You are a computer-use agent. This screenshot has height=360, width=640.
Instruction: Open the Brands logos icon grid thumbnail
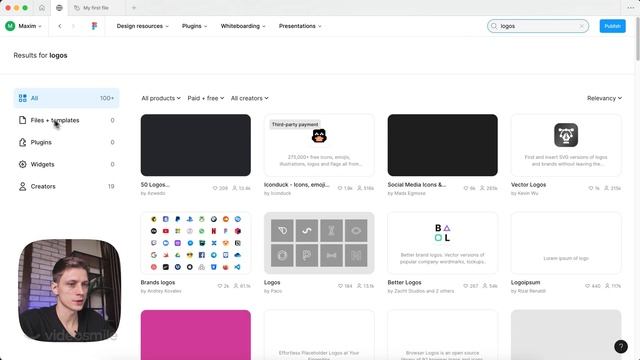pos(196,243)
